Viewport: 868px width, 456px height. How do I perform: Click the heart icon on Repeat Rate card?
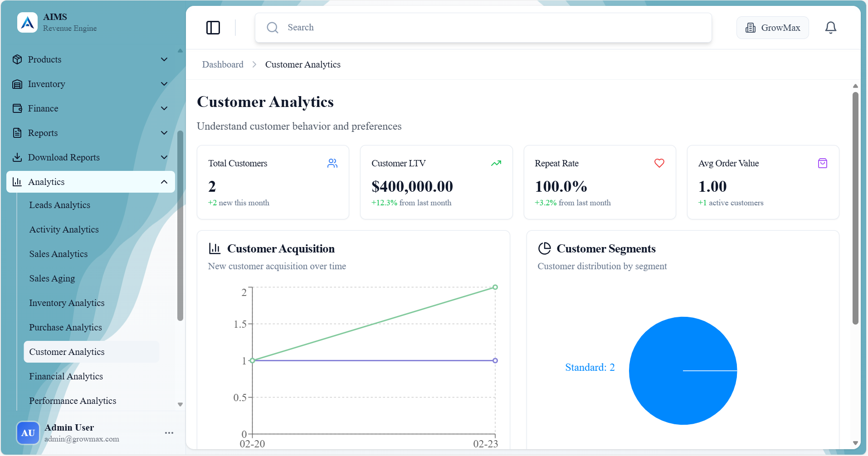[659, 163]
